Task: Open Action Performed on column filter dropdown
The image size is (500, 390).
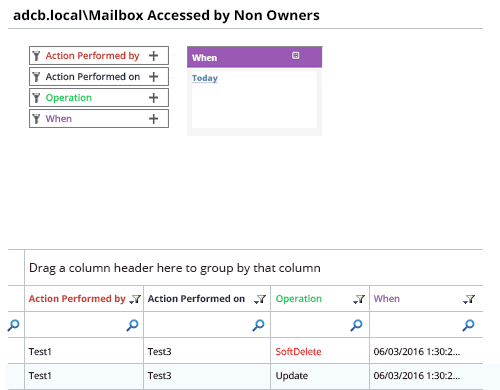Action: tap(260, 299)
